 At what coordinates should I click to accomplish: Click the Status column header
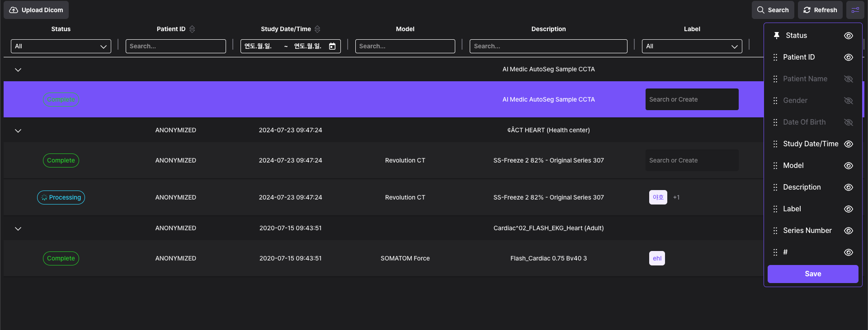pyautogui.click(x=61, y=29)
